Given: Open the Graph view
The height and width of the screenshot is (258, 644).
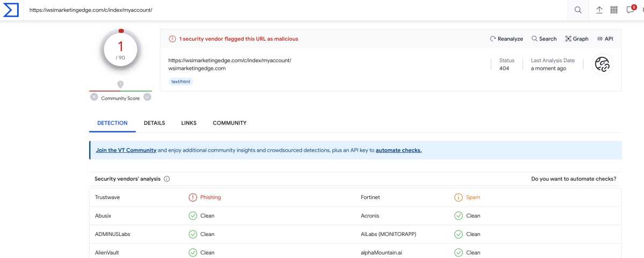Looking at the screenshot, I should (x=577, y=39).
